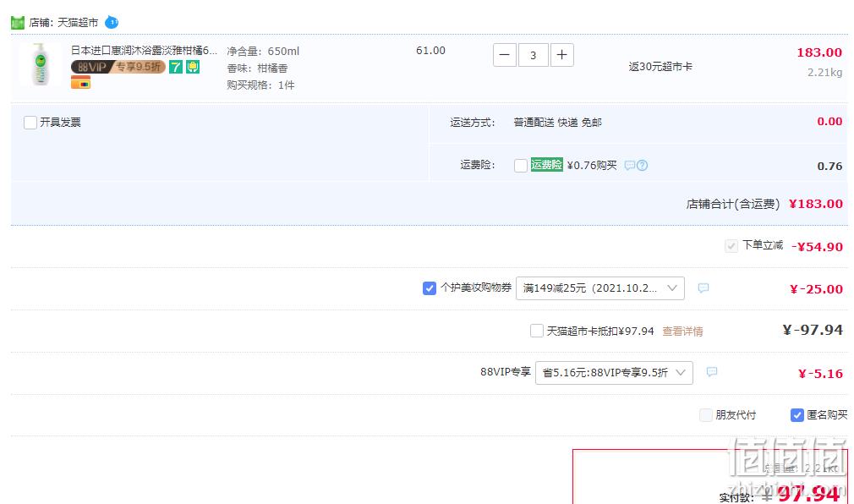Image resolution: width=854 pixels, height=504 pixels.
Task: Open the blue Wangwang chat icon beside 天猫超市
Action: 112,22
